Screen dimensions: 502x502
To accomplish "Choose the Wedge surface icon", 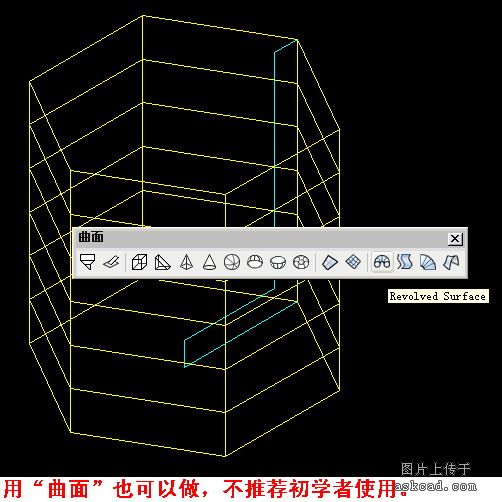I will click(x=163, y=262).
